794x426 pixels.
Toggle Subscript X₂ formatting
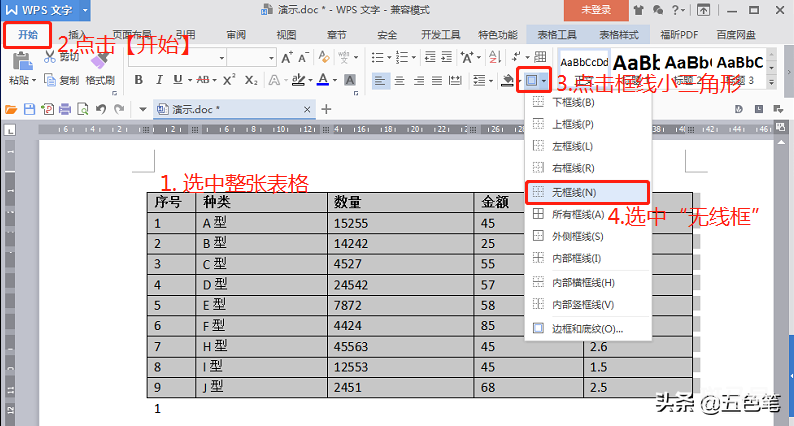coord(251,80)
